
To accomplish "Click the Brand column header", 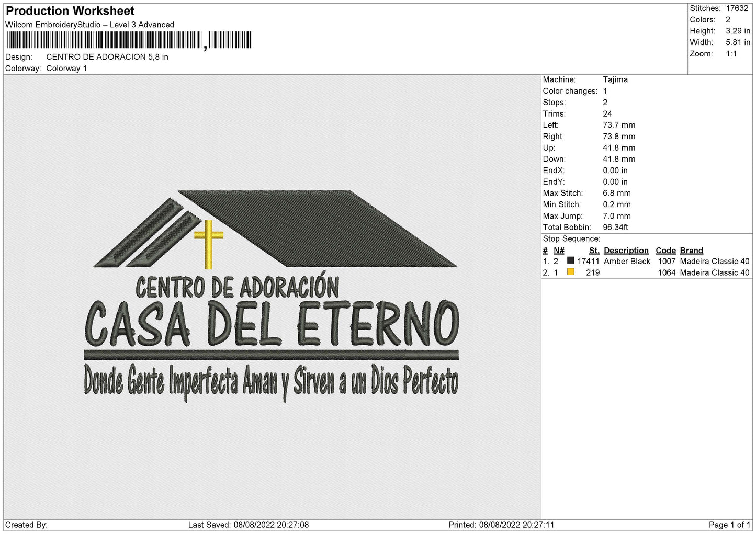I will pos(692,251).
